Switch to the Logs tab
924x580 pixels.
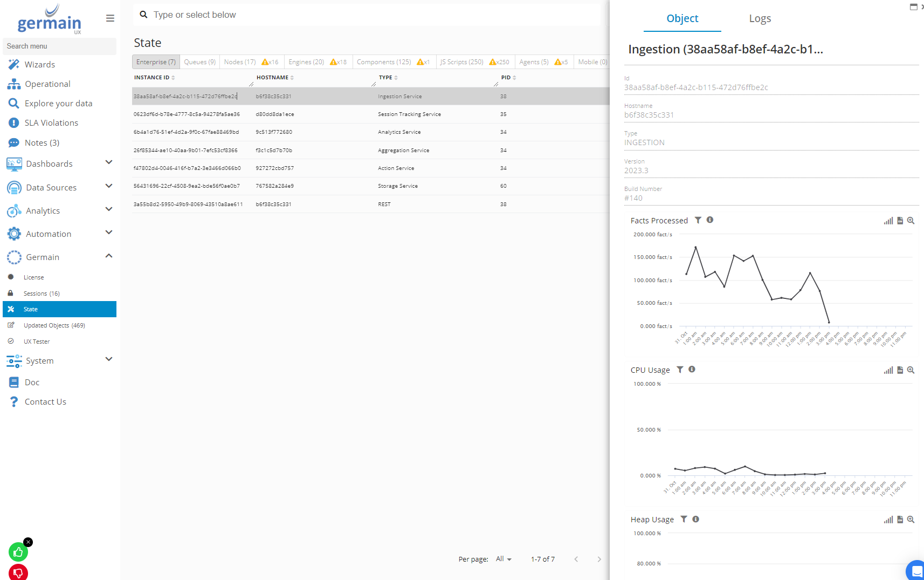(x=760, y=19)
